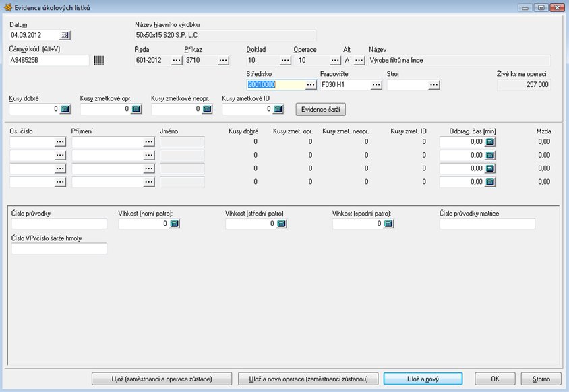Open calculator for Kusy zmetkové neopr. field
The width and height of the screenshot is (569, 392).
(207, 109)
